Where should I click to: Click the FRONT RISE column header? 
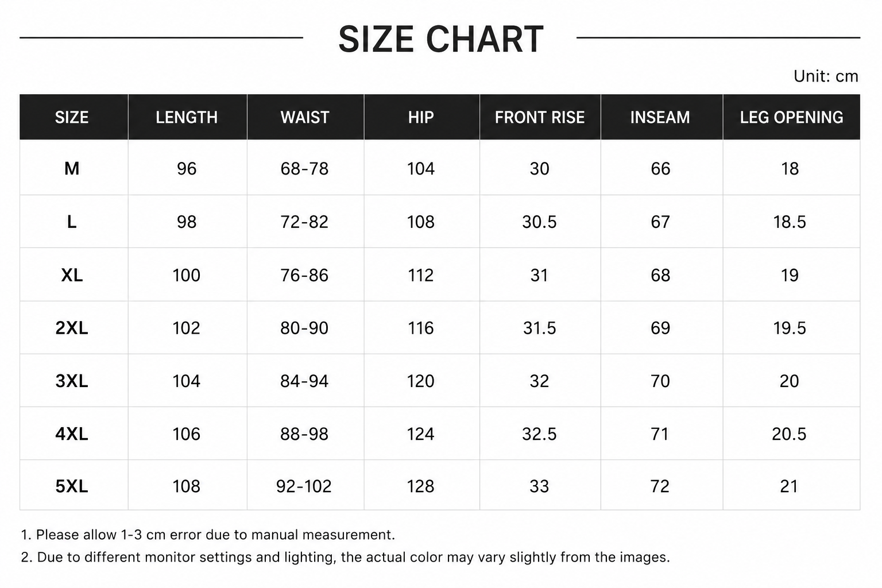click(x=540, y=117)
